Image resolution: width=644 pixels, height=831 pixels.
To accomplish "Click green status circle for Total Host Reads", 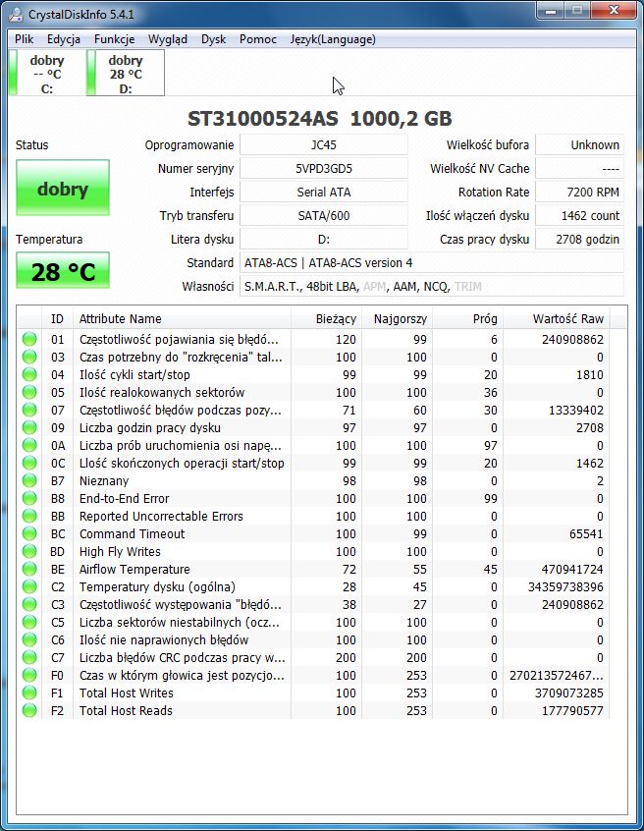I will tap(29, 711).
